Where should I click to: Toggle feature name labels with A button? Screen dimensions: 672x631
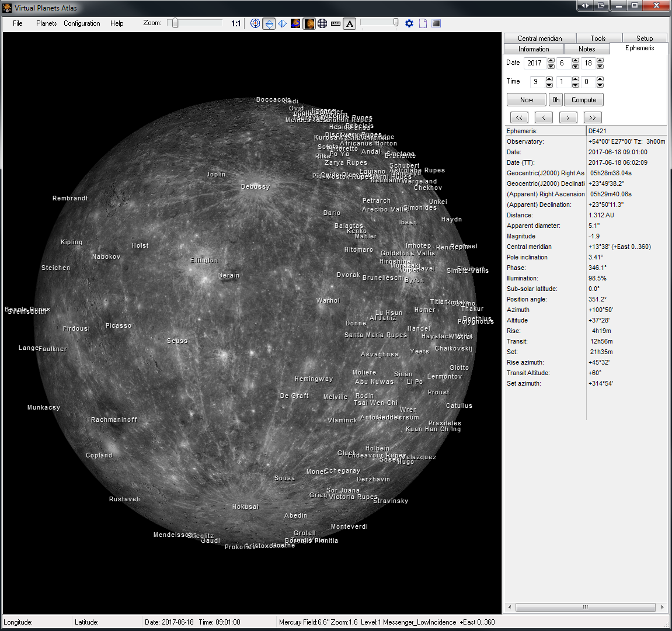[349, 23]
